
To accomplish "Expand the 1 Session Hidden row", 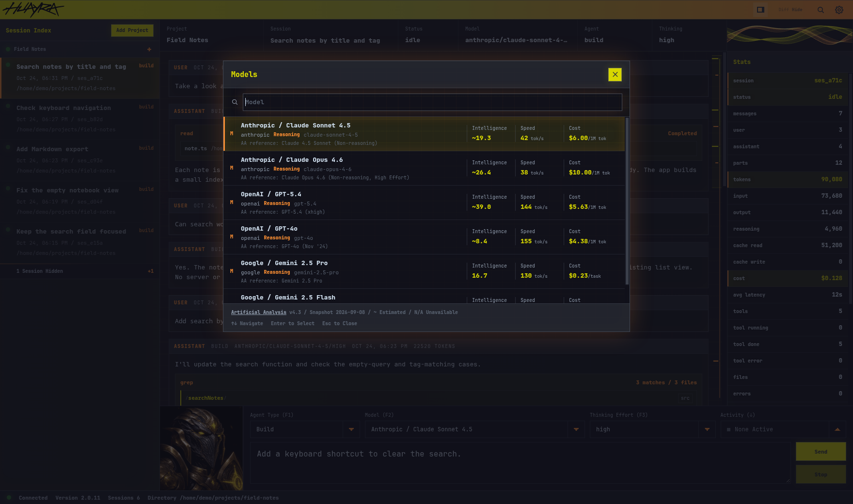I will pos(80,271).
